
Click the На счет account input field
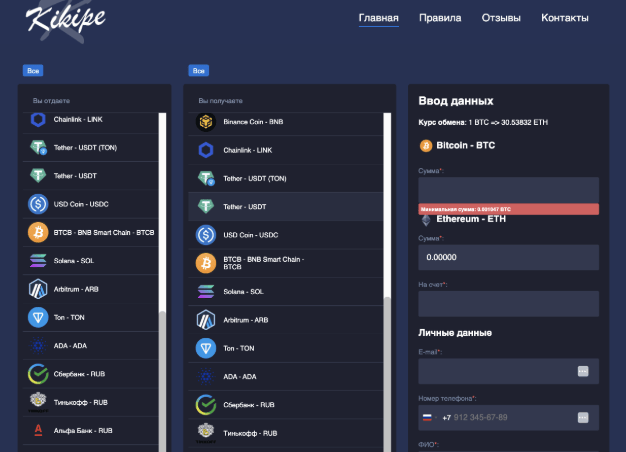508,304
